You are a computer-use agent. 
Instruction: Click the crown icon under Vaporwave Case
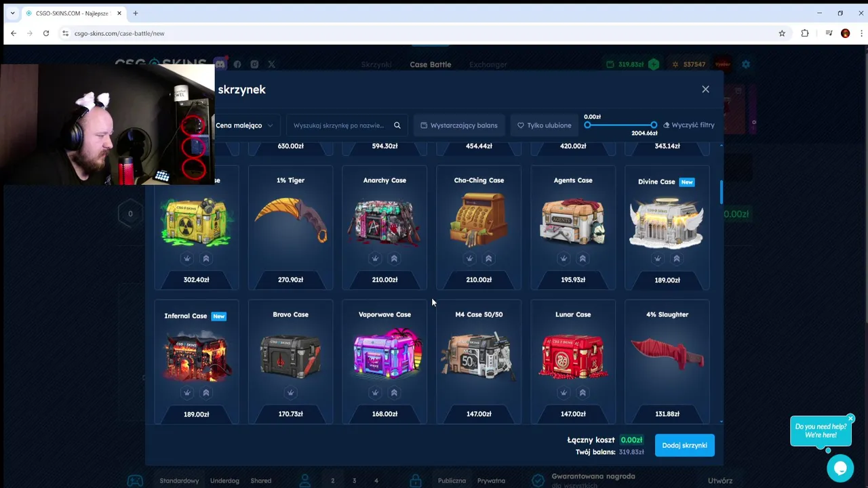click(x=375, y=392)
